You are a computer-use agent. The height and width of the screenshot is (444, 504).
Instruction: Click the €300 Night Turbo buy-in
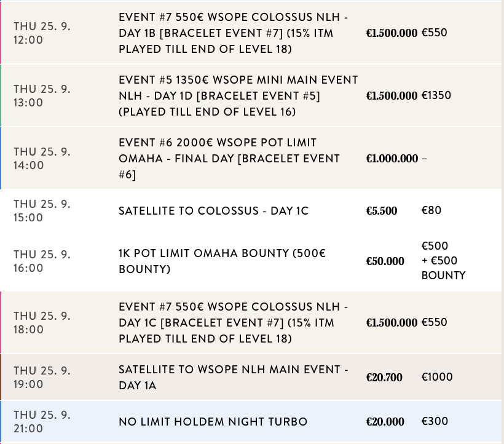coord(435,421)
